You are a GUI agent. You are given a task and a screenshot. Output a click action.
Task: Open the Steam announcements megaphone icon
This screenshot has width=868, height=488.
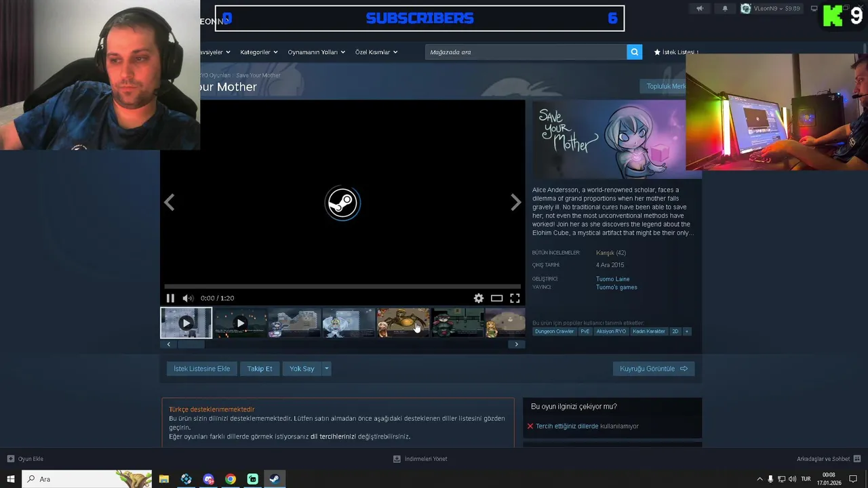point(700,9)
